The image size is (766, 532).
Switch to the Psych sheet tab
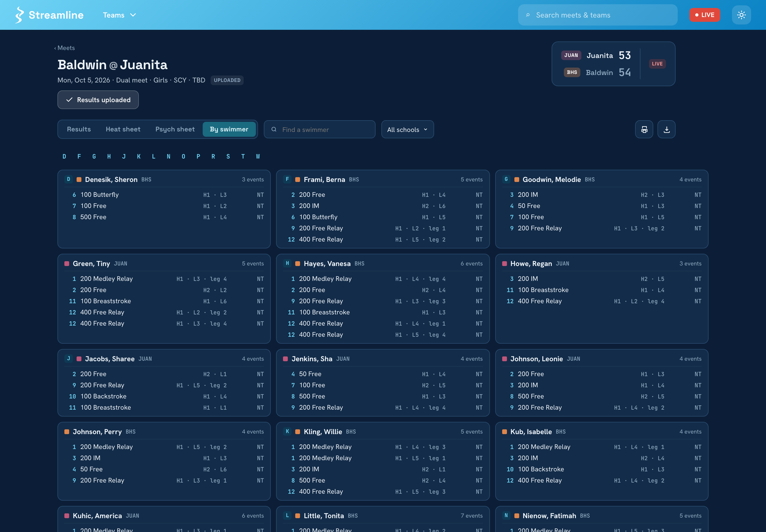click(x=175, y=129)
